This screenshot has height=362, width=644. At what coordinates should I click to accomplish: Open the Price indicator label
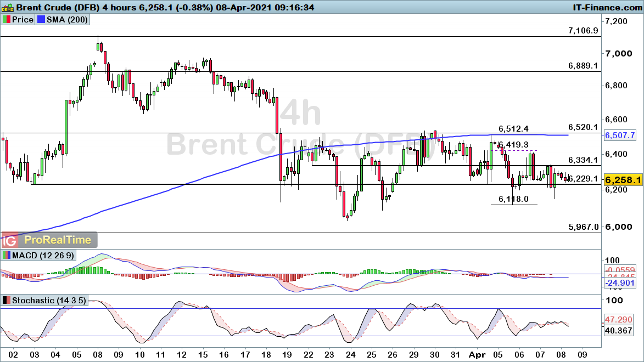(23, 20)
